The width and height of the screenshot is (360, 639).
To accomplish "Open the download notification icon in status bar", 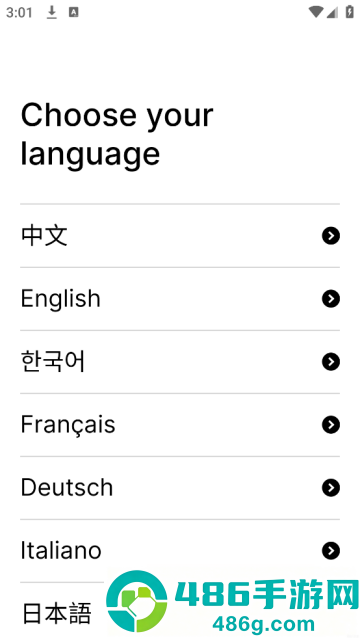I will coord(51,13).
